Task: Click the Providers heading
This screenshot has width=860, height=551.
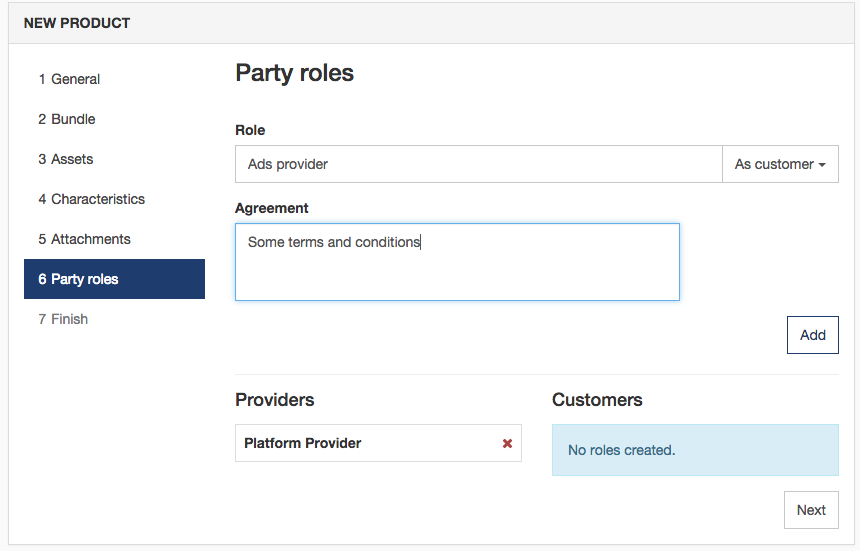Action: tap(275, 400)
